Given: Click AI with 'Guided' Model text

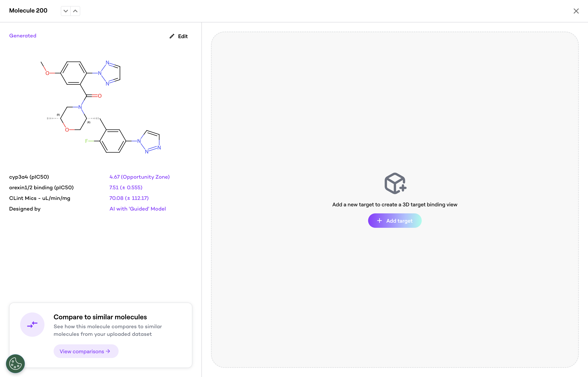Looking at the screenshot, I should 138,209.
